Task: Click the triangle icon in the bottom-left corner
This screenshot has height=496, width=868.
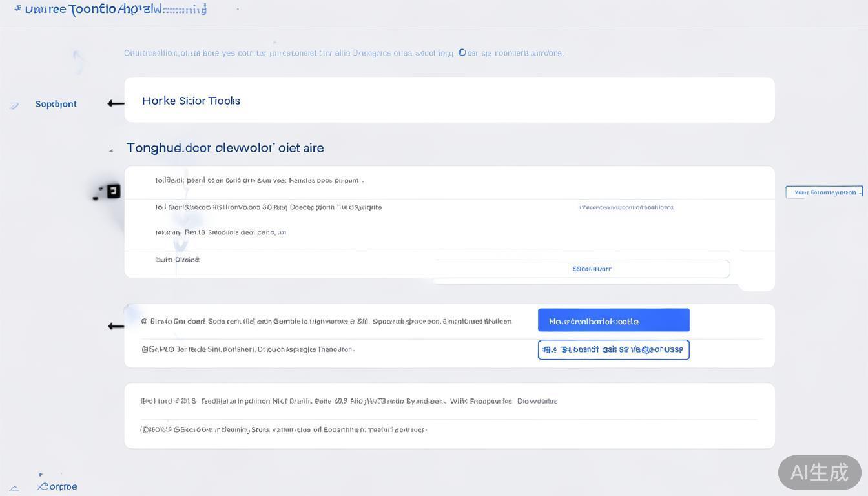Action: pyautogui.click(x=14, y=488)
